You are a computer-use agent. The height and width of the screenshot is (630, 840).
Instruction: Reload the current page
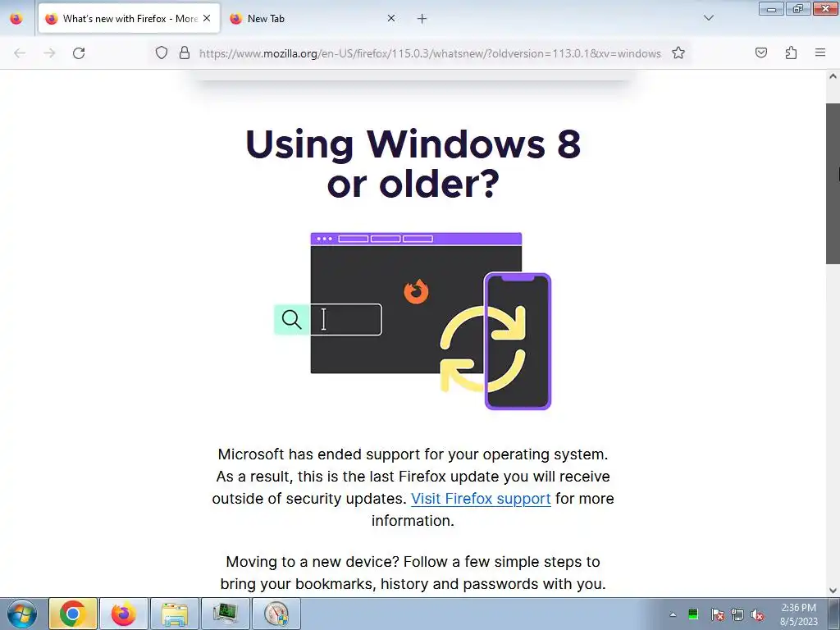79,53
